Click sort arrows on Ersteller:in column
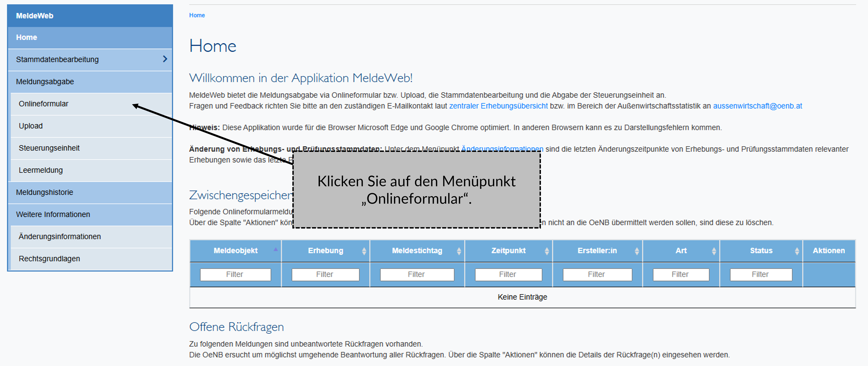The image size is (868, 366). (x=637, y=251)
